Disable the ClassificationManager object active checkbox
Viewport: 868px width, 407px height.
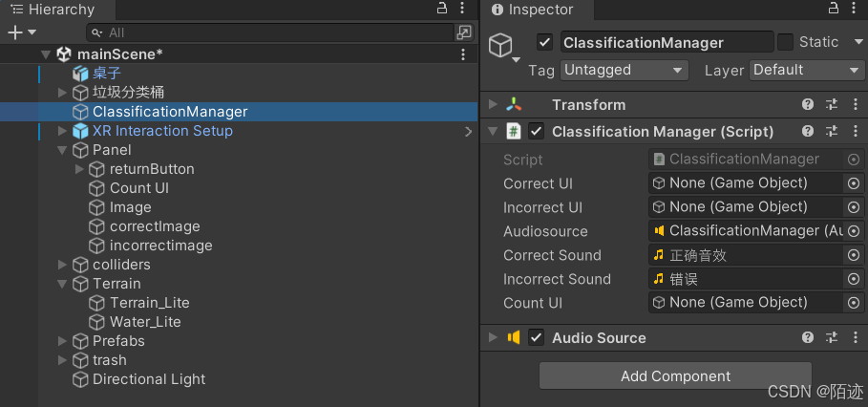[544, 43]
